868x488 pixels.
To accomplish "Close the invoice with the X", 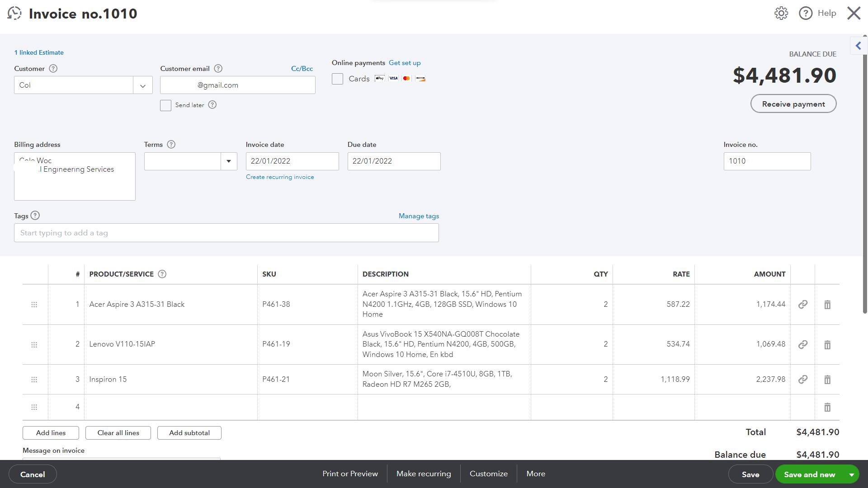I will [854, 13].
